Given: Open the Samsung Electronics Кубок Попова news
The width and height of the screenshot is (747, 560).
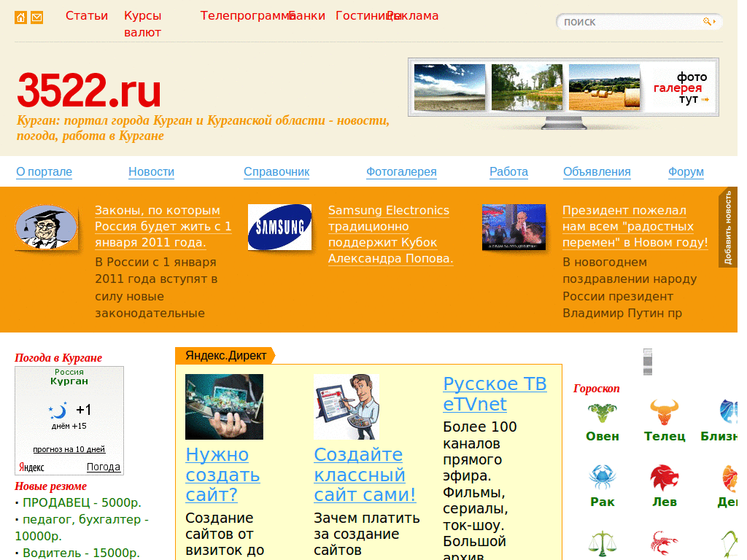Looking at the screenshot, I should click(x=391, y=234).
